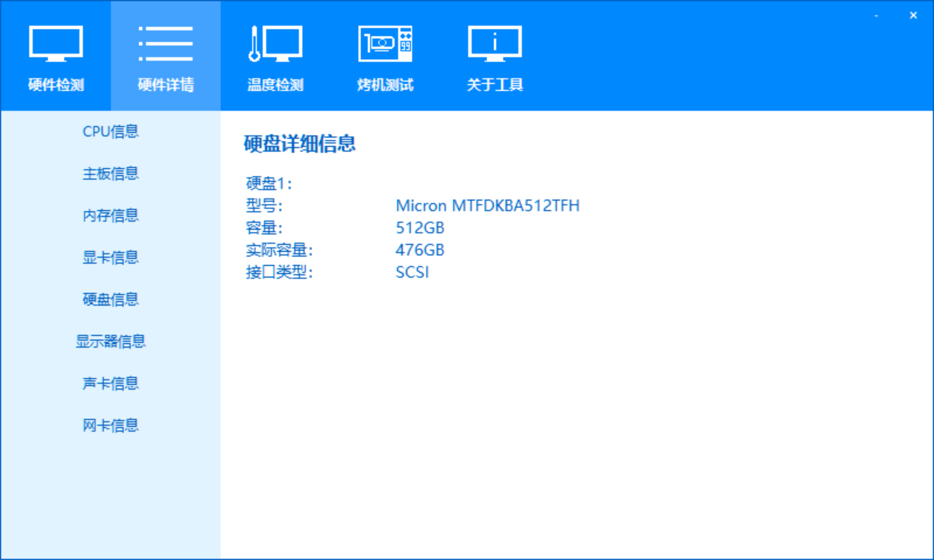Viewport: 934px width, 560px height.
Task: Click the 硬件详情 list icon
Action: 165,44
